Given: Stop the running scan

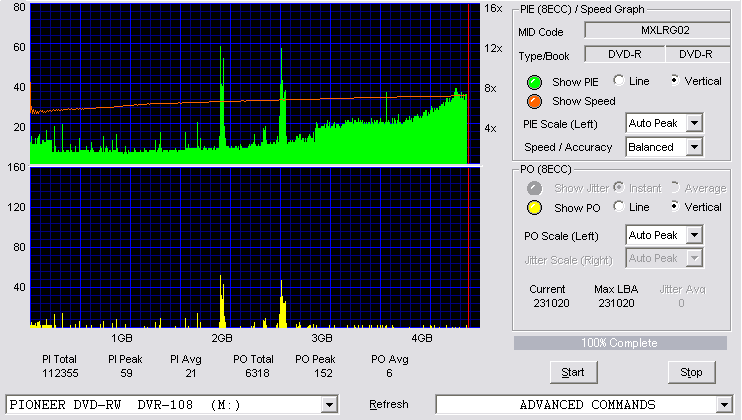Looking at the screenshot, I should 691,372.
